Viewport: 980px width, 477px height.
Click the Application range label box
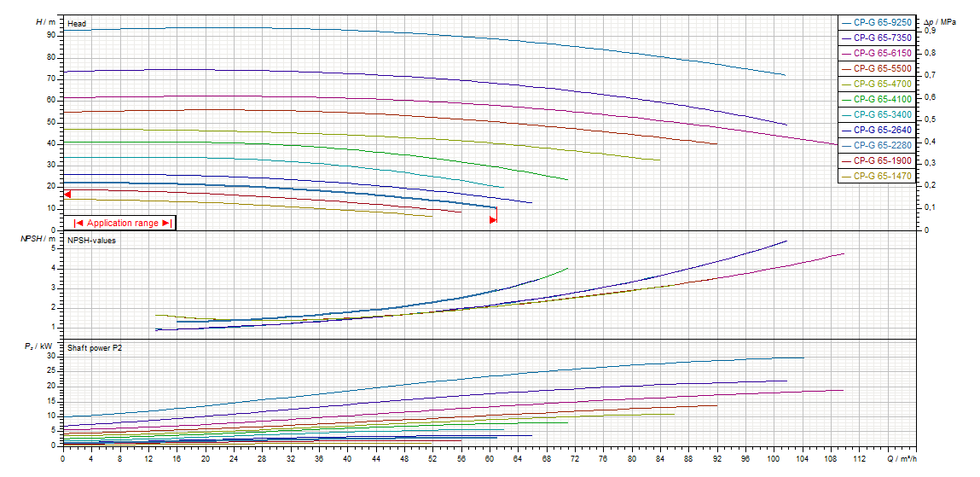click(123, 223)
